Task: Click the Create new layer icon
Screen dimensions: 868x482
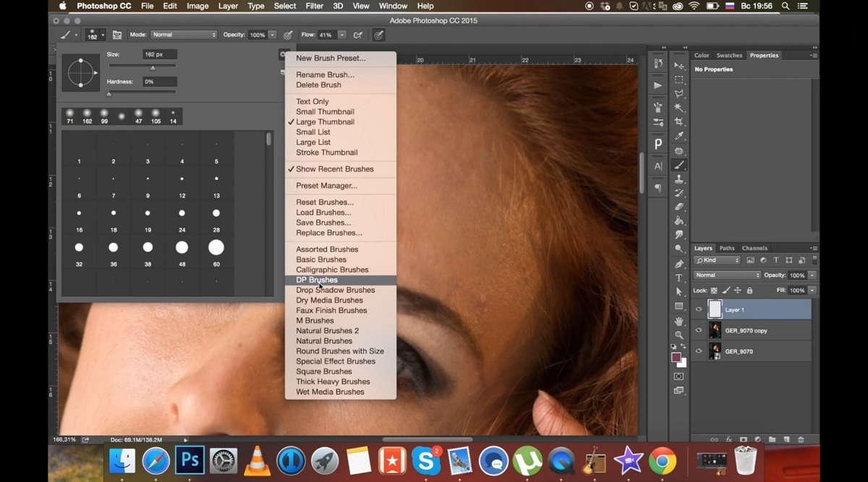Action: click(x=786, y=439)
